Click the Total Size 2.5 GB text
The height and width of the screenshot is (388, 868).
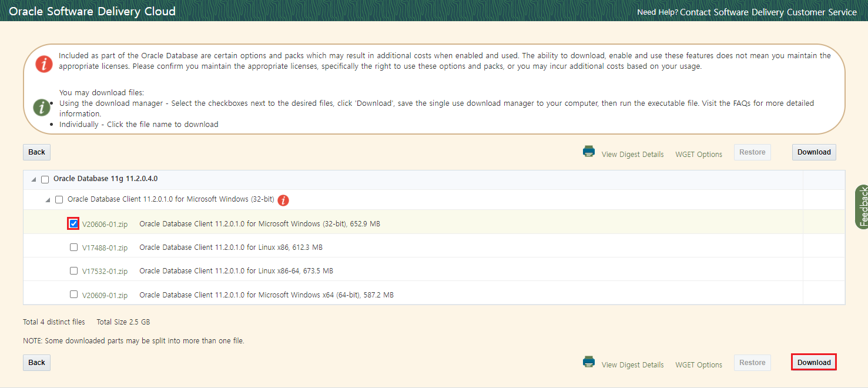coord(123,322)
